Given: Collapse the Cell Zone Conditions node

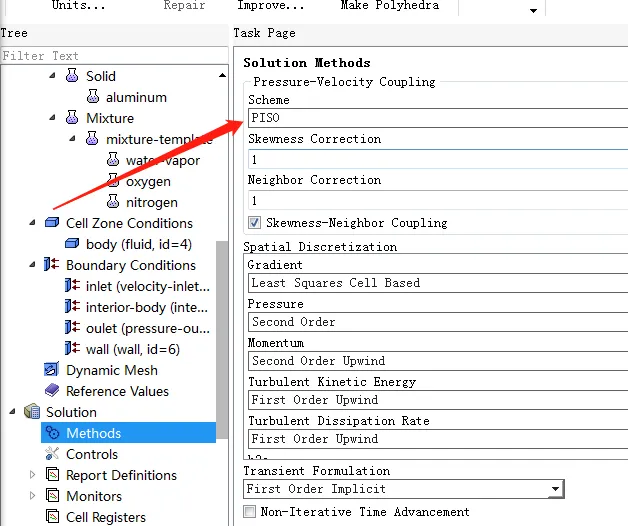Looking at the screenshot, I should point(32,222).
